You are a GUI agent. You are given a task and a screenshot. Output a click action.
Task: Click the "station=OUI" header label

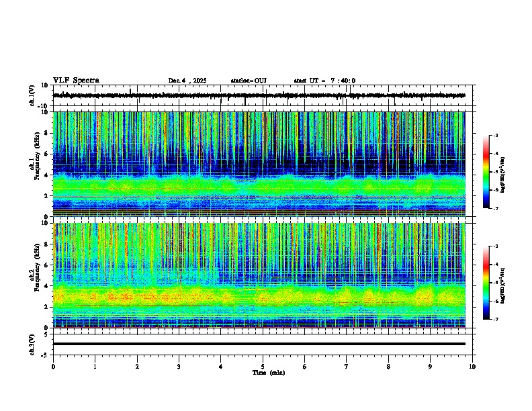click(x=249, y=81)
